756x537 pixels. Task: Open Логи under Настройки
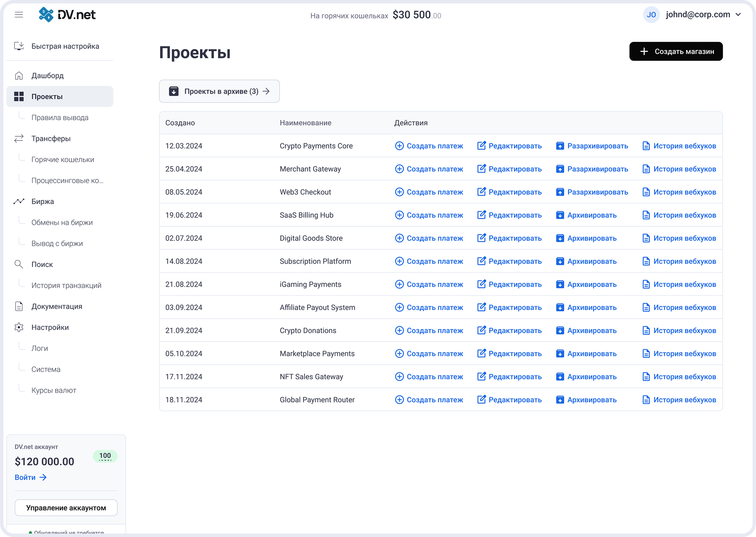pos(40,348)
